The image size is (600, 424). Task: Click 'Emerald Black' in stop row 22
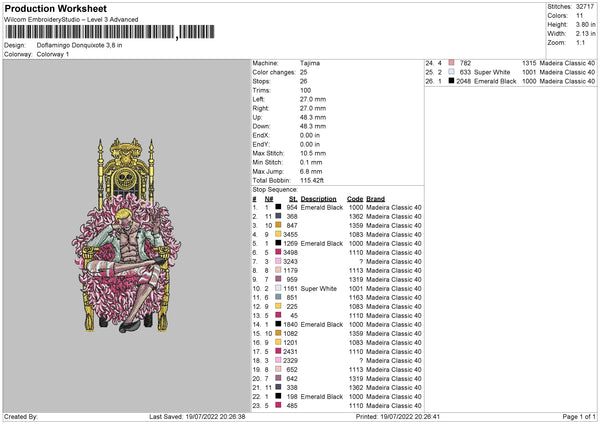coord(321,396)
